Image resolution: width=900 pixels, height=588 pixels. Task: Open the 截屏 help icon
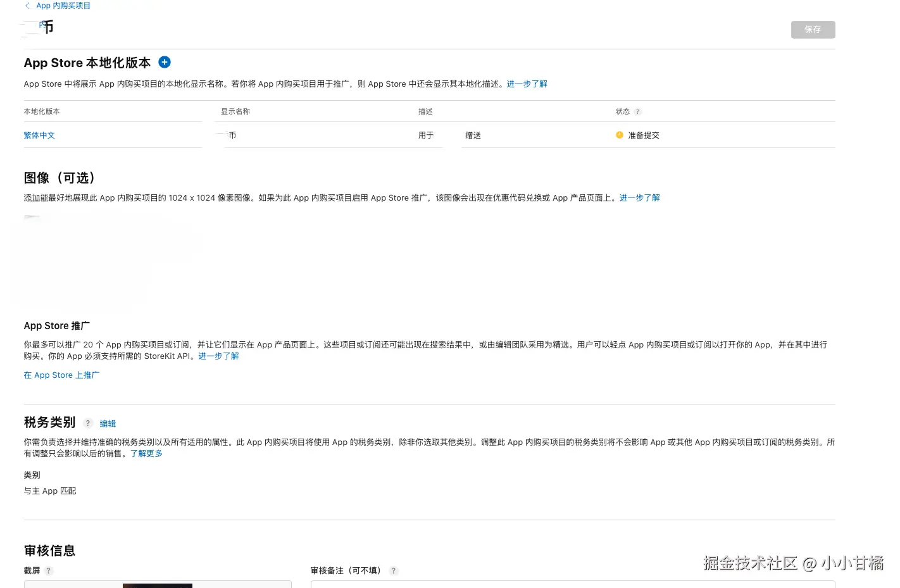[x=48, y=570]
